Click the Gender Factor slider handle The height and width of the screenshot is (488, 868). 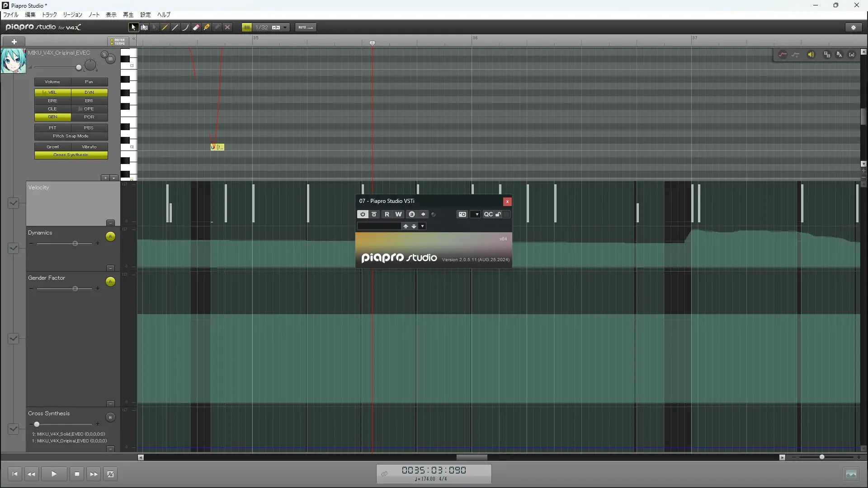click(x=75, y=289)
